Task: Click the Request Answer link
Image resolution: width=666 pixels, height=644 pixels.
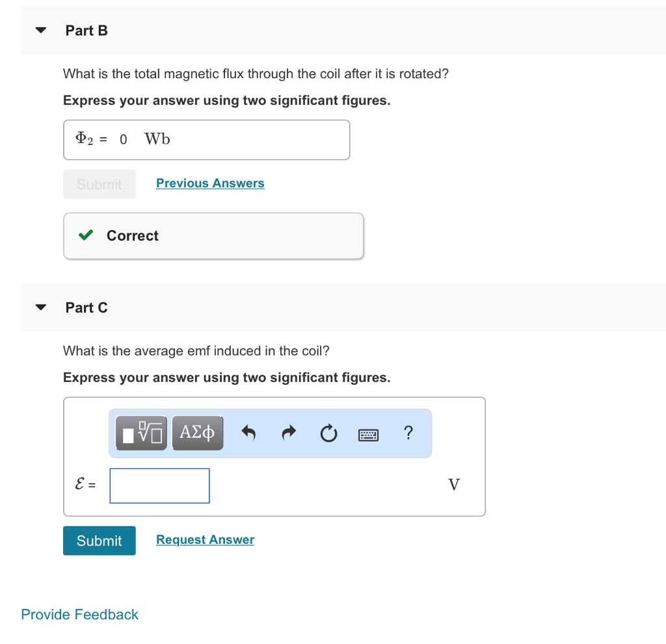Action: [205, 539]
